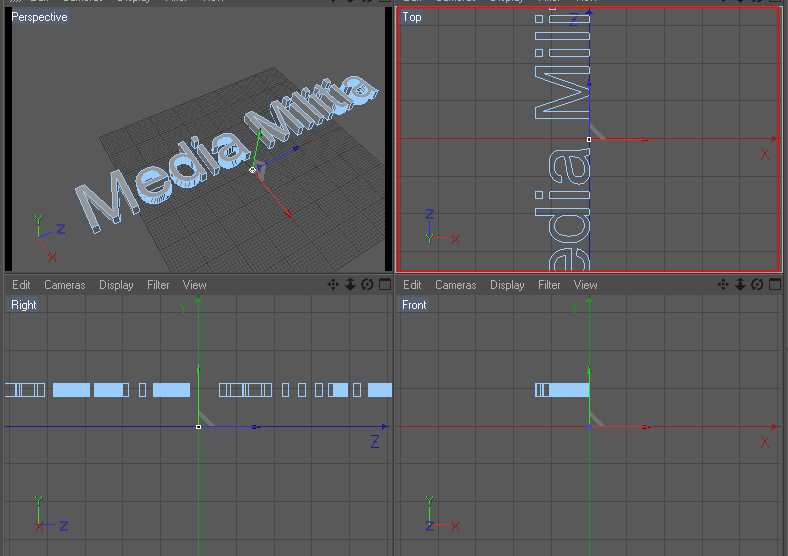Click the blue Z axis scale handle in Right view

click(x=255, y=427)
